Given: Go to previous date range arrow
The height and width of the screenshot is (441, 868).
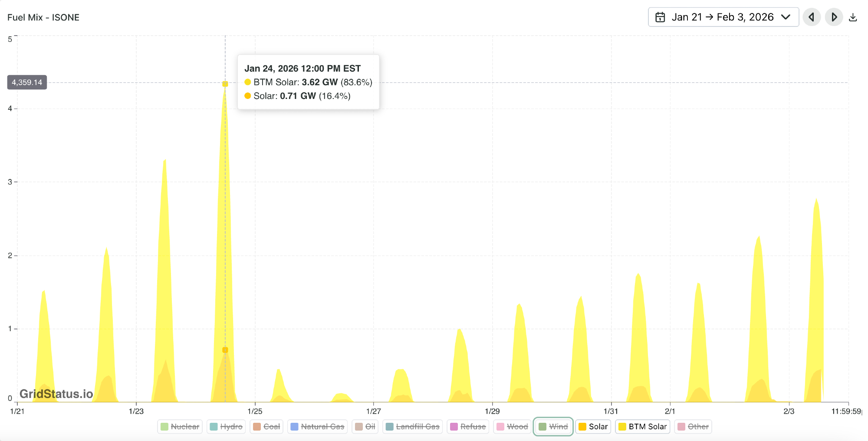Looking at the screenshot, I should [811, 17].
